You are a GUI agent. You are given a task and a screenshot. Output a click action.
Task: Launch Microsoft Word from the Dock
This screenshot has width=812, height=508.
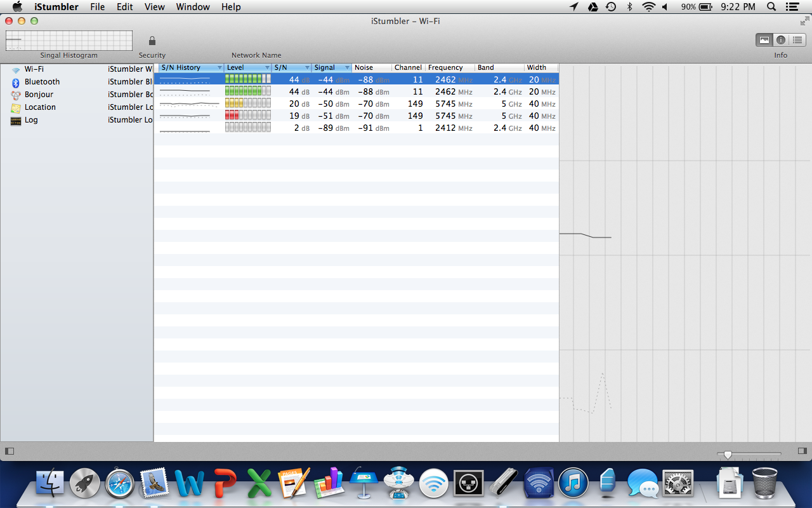pyautogui.click(x=189, y=483)
